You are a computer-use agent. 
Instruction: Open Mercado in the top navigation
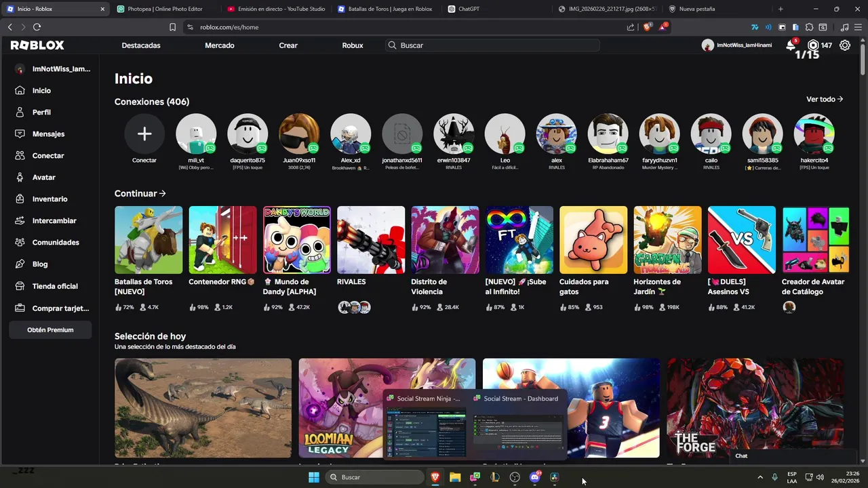[x=220, y=45]
